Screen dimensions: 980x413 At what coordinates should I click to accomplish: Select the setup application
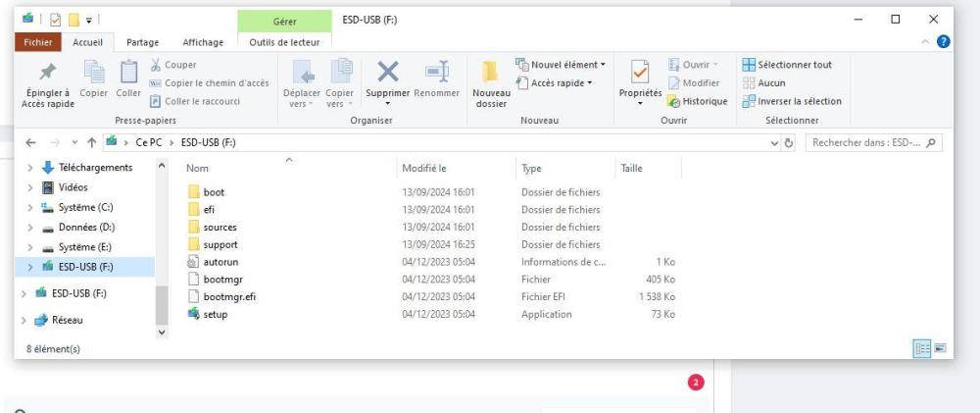point(215,314)
